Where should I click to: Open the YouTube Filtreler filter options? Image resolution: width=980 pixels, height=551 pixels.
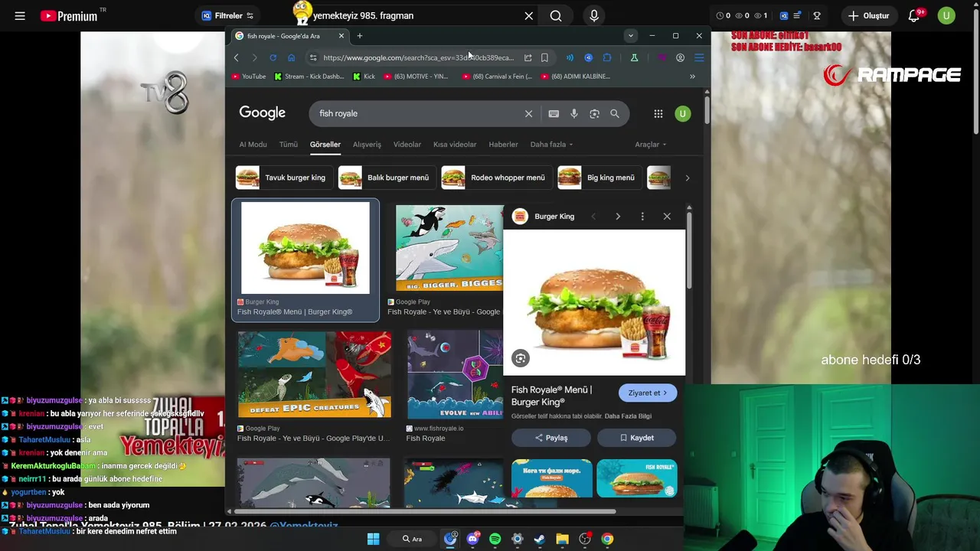[227, 15]
